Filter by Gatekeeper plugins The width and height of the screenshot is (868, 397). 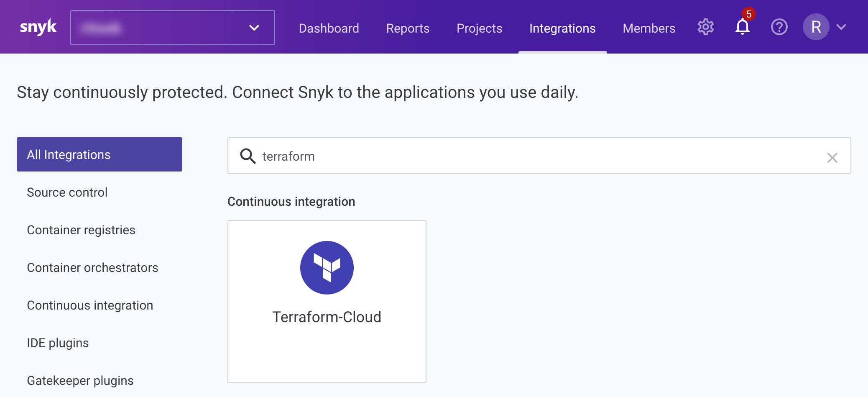pos(80,381)
